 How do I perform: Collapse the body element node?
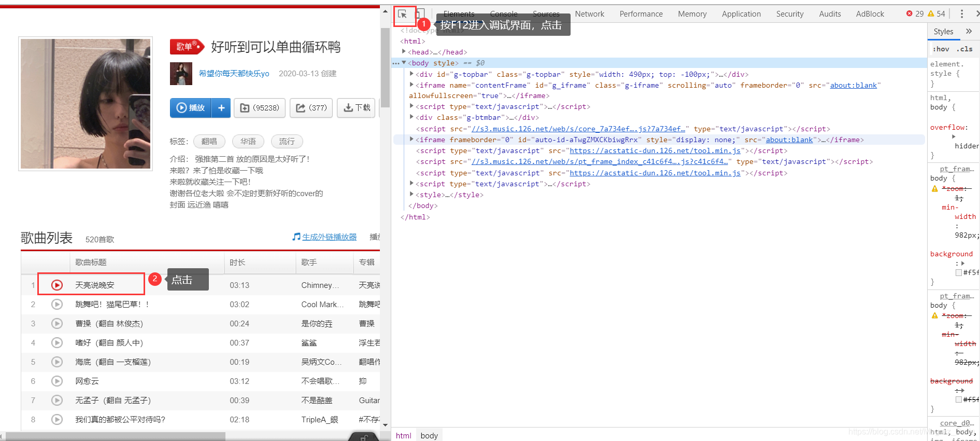coord(404,63)
